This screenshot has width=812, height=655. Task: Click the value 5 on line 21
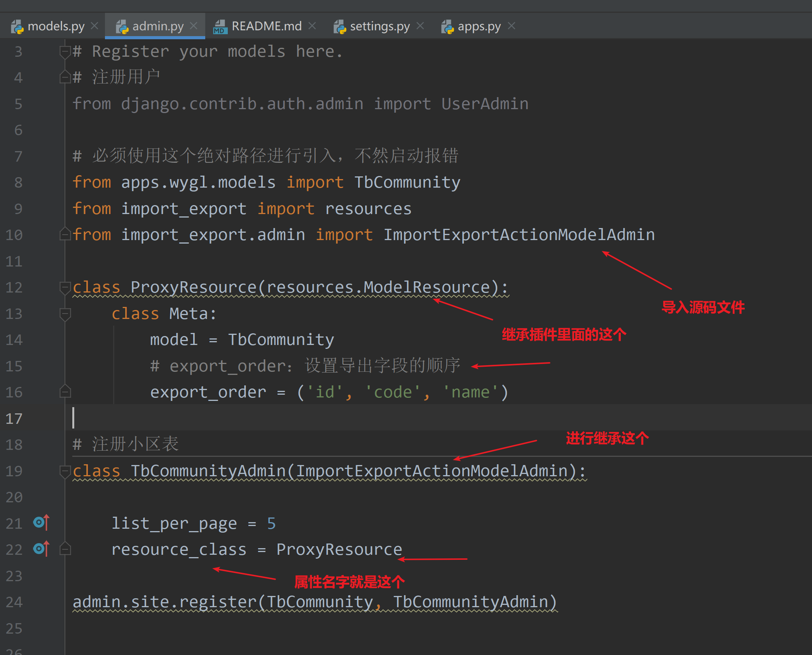(271, 523)
